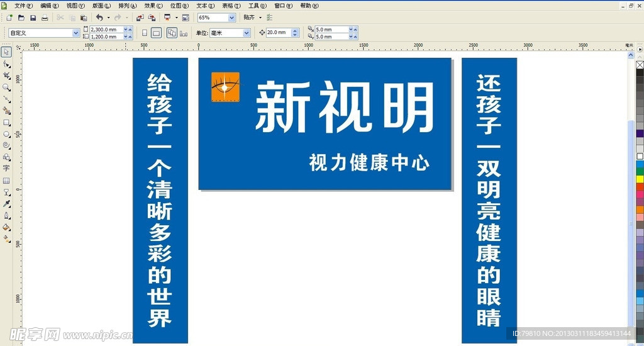Expand the undo history dropdown arrow

pyautogui.click(x=108, y=18)
